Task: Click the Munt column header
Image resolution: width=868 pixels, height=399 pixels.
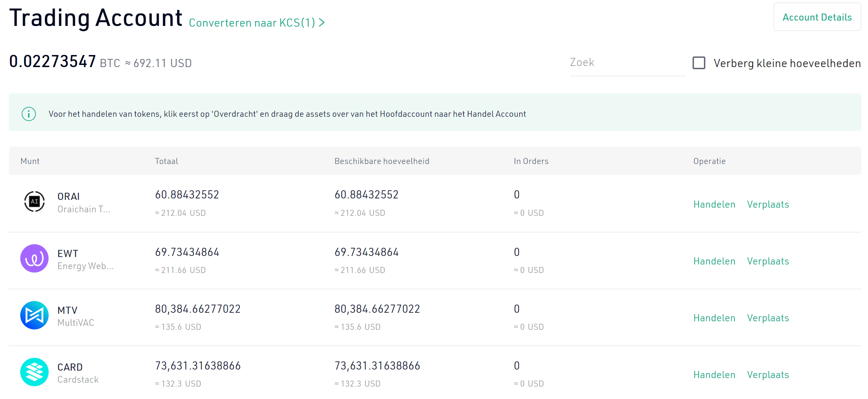Action: tap(30, 161)
